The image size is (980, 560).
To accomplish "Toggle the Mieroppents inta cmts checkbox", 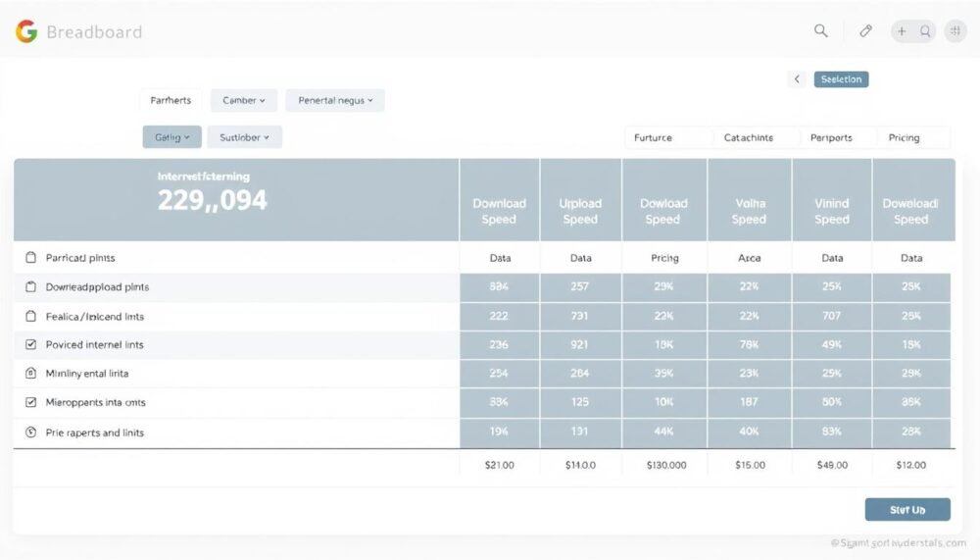I will [x=30, y=402].
